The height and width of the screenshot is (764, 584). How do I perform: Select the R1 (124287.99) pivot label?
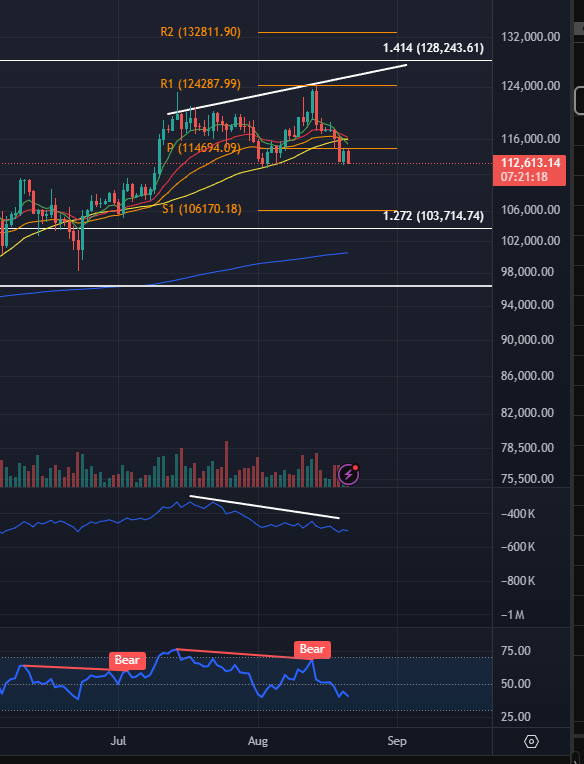tap(201, 84)
